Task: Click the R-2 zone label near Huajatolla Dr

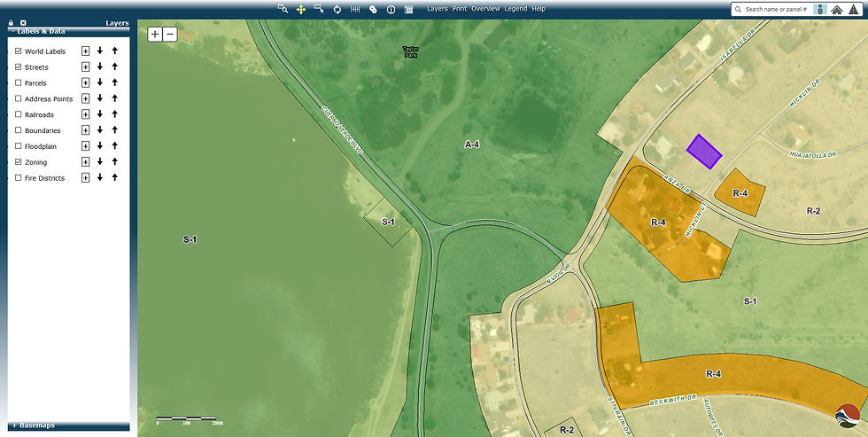Action: tap(813, 210)
